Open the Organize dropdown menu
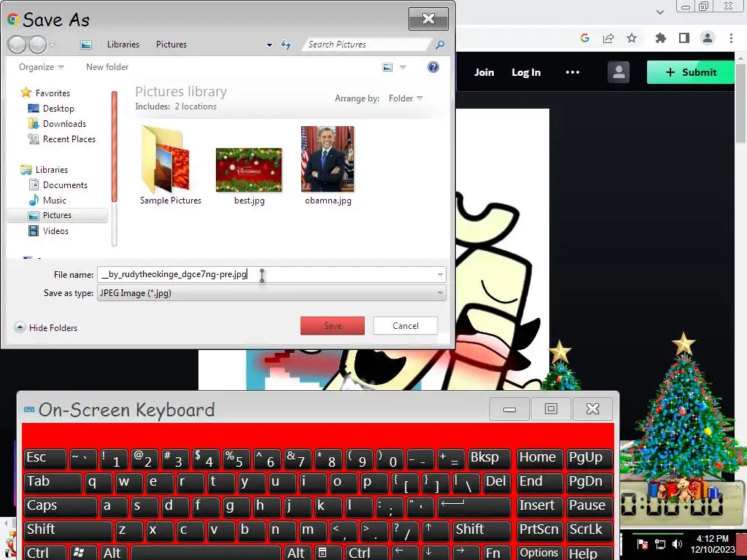This screenshot has width=747, height=560. [x=41, y=67]
